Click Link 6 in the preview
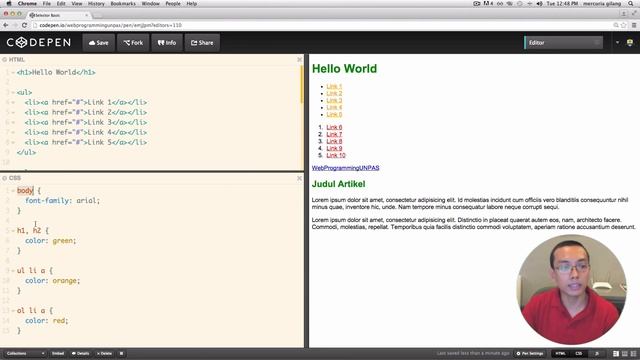This screenshot has width=640, height=360. [x=334, y=127]
